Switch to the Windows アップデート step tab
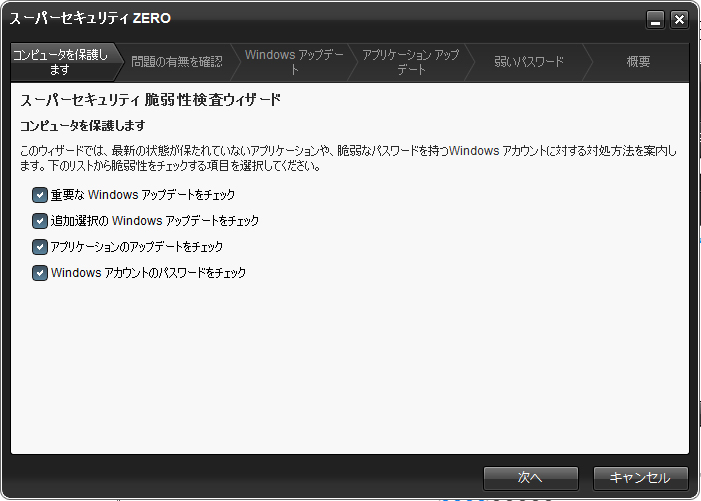The height and width of the screenshot is (501, 701). 294,62
